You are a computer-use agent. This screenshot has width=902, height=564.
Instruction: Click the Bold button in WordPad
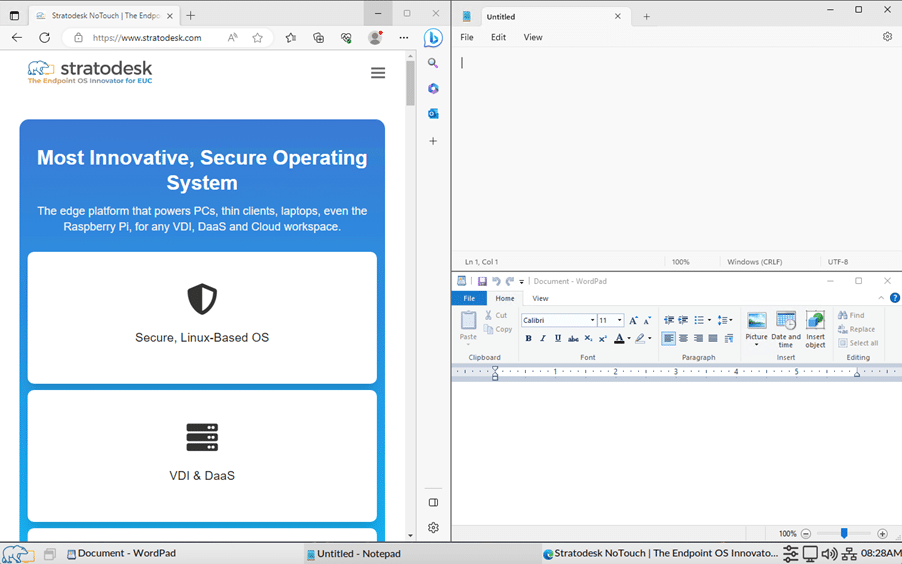[x=528, y=338]
